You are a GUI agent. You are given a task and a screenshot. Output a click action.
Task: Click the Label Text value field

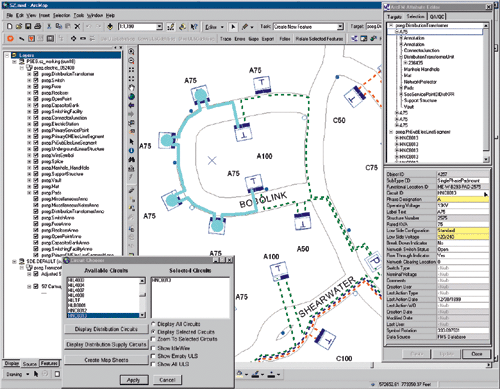pos(463,212)
